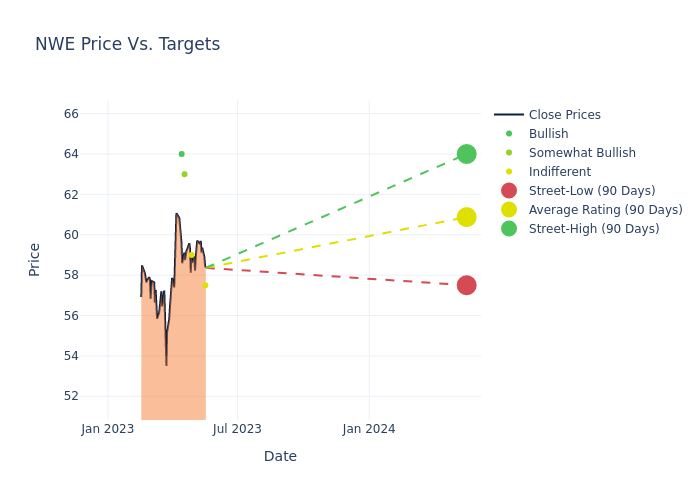Click the Jan 2024 x-axis tick label

369,429
